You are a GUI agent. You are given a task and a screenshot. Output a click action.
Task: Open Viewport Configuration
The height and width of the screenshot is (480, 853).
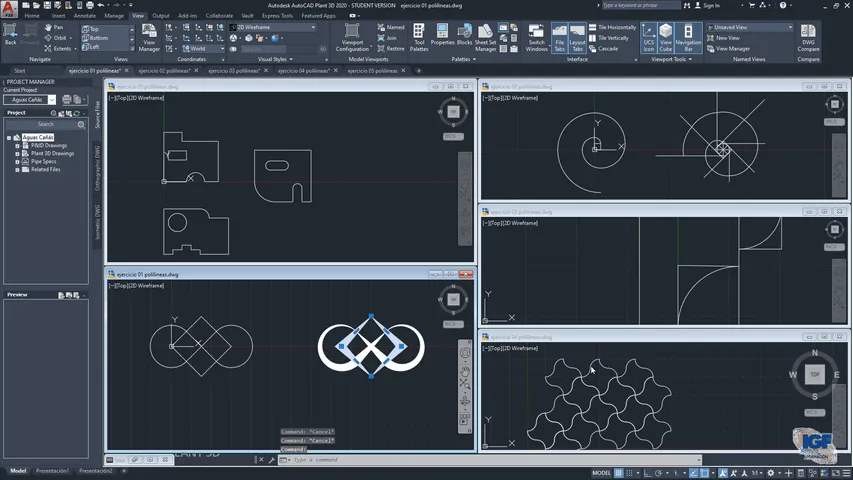pos(353,38)
